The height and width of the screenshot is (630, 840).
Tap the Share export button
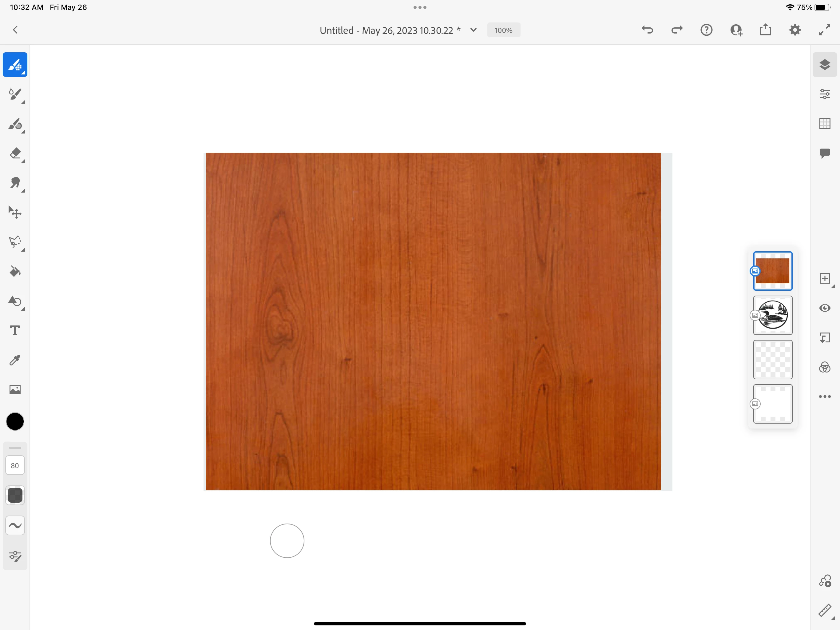pos(766,30)
